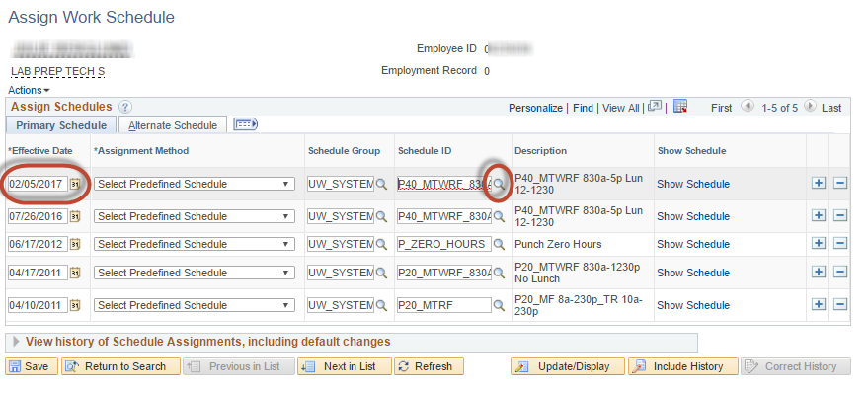The image size is (868, 393).
Task: Look up Schedule Group in 02/05/2017 row
Action: coord(381,184)
